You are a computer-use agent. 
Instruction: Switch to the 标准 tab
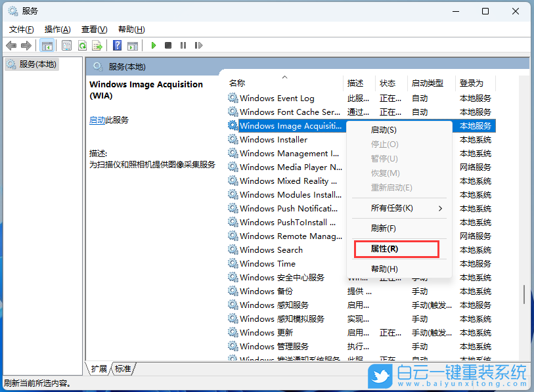click(122, 370)
